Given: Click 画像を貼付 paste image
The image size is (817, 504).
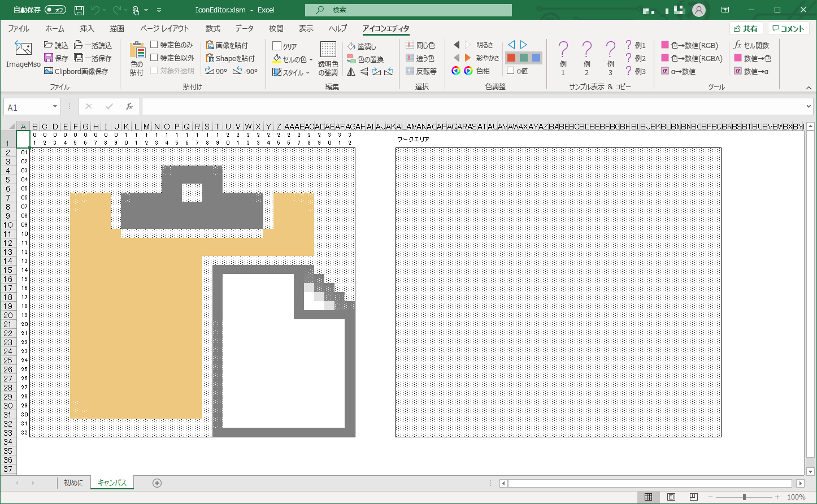Looking at the screenshot, I should tap(227, 45).
